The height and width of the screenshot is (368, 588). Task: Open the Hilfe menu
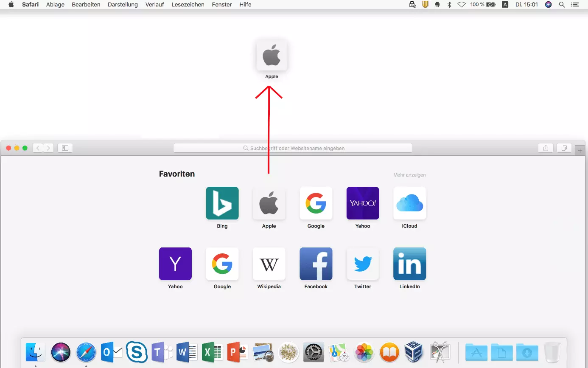click(245, 5)
